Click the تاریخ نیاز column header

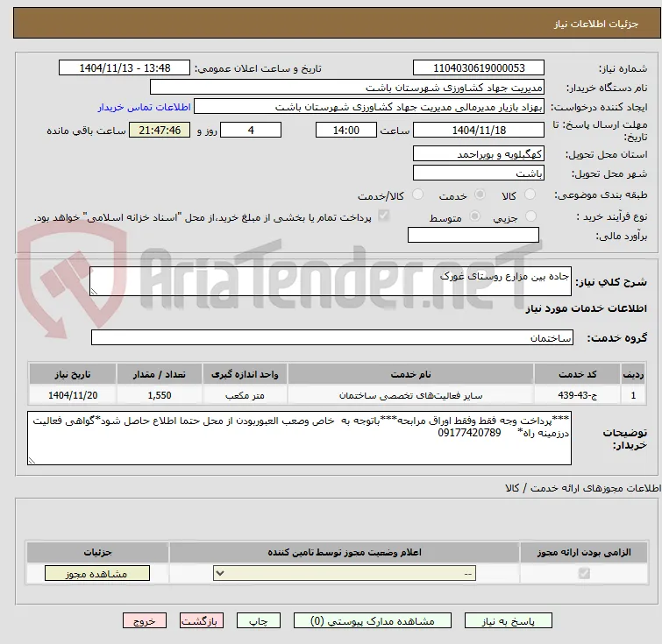click(73, 374)
